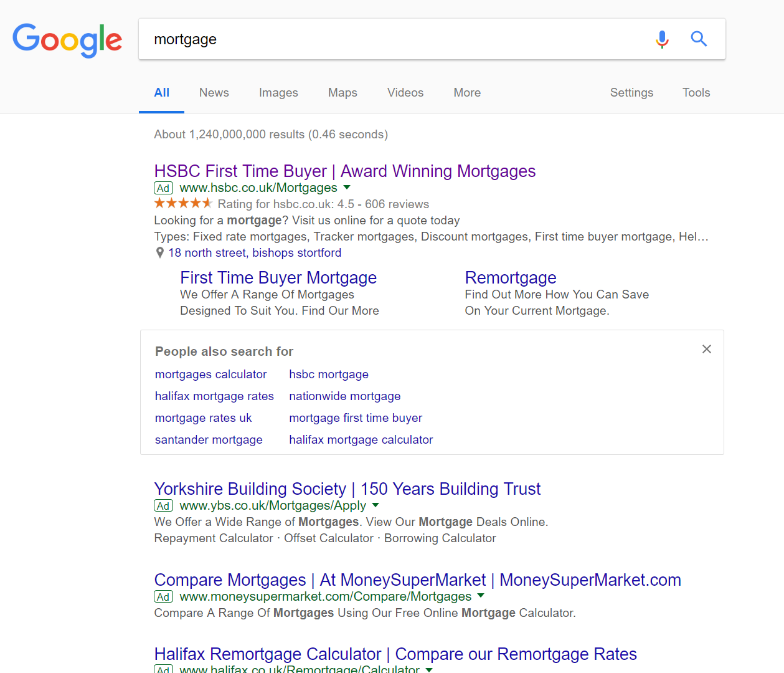Viewport: 784px width, 673px height.
Task: Click the Ad badge next to hsbc.co.uk
Action: [x=163, y=188]
